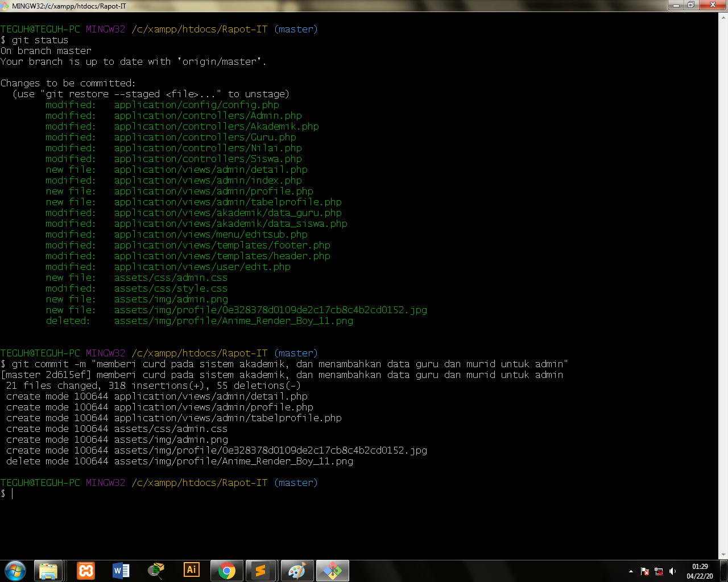Click the '$ git status' command line
The width and height of the screenshot is (728, 582).
point(34,40)
